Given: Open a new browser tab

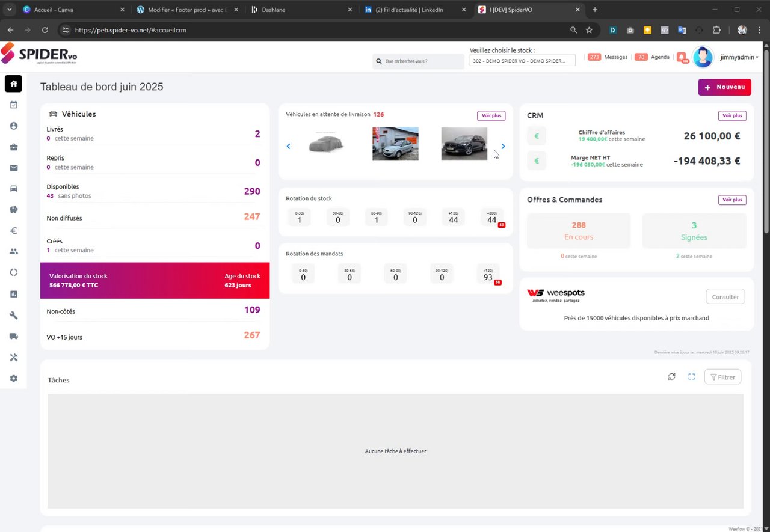Looking at the screenshot, I should point(595,10).
